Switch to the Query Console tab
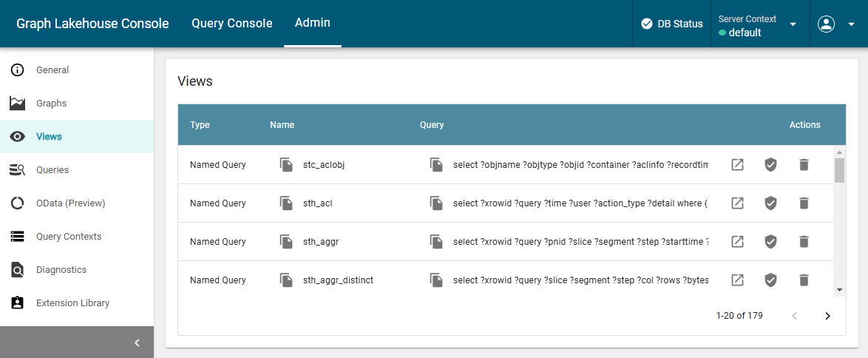This screenshot has width=868, height=358. [231, 24]
